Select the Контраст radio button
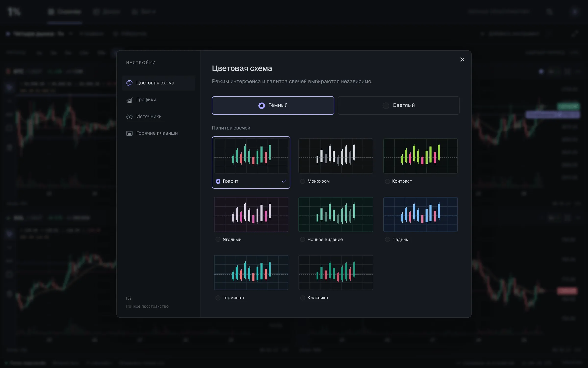588x368 pixels. point(387,181)
